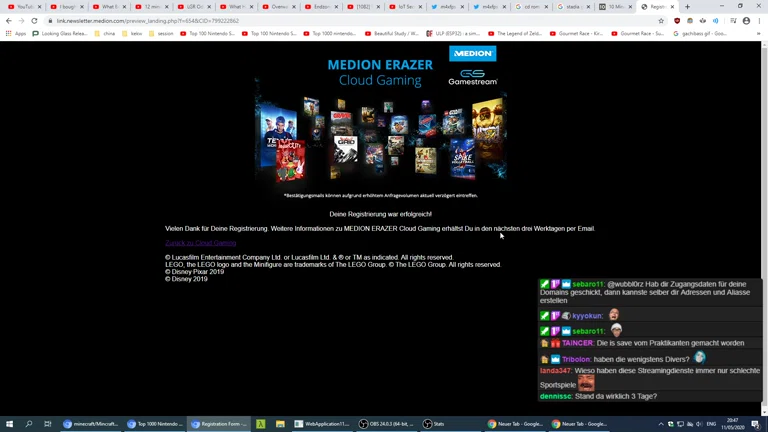Image resolution: width=768 pixels, height=432 pixels.
Task: Close the active Registration tab
Action: [672, 7]
